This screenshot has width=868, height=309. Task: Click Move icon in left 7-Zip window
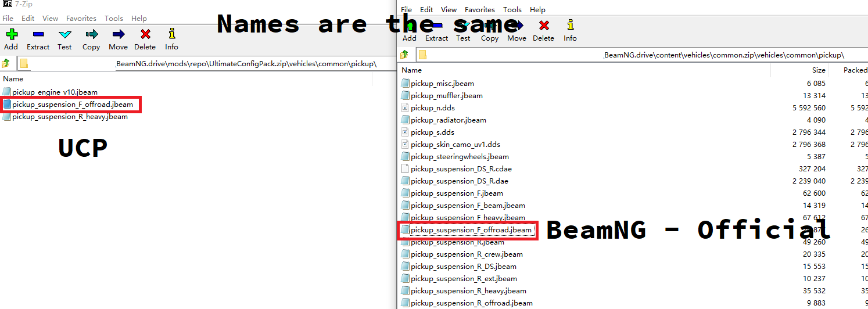(118, 34)
